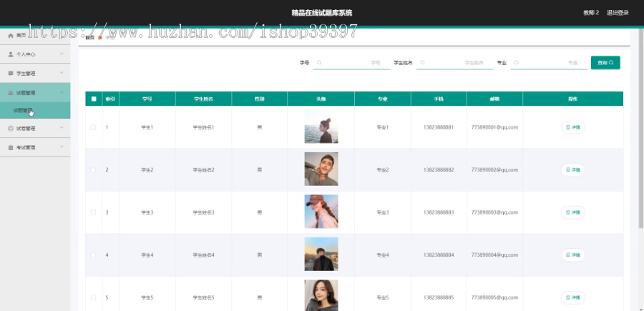Click the vertical scrollbar on the right
Screen dimensions: 644x311
(641, 129)
